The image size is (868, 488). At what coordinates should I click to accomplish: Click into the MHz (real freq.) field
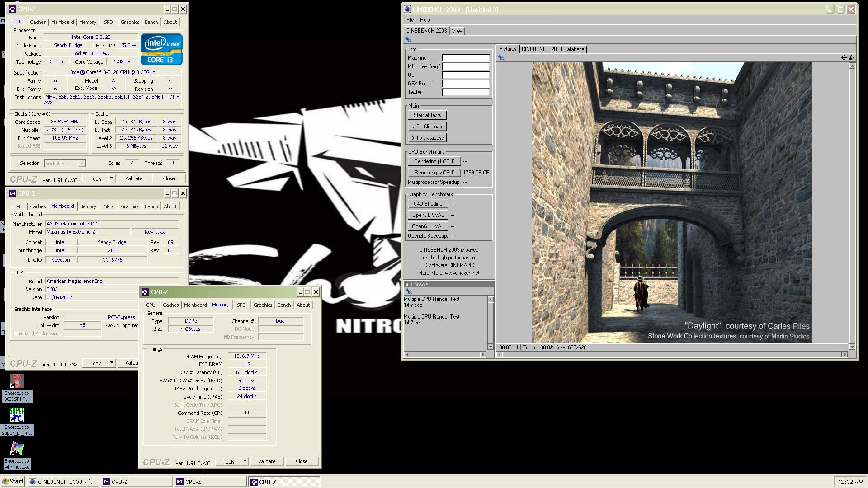point(466,66)
